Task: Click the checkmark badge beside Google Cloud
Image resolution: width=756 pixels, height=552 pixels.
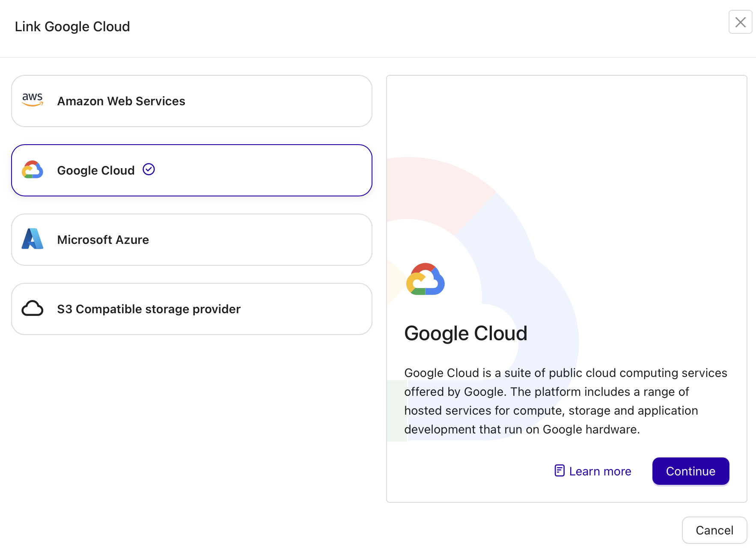Action: click(x=149, y=169)
